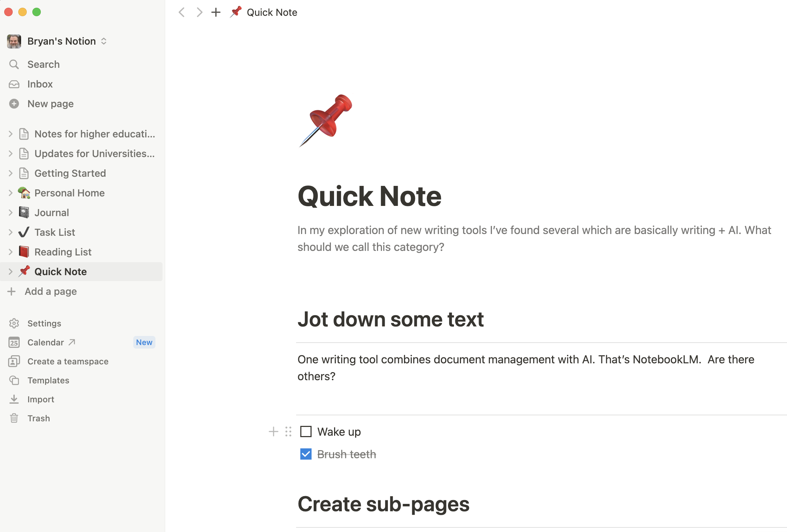787x532 pixels.
Task: Check the Wake up checkbox
Action: 306,432
